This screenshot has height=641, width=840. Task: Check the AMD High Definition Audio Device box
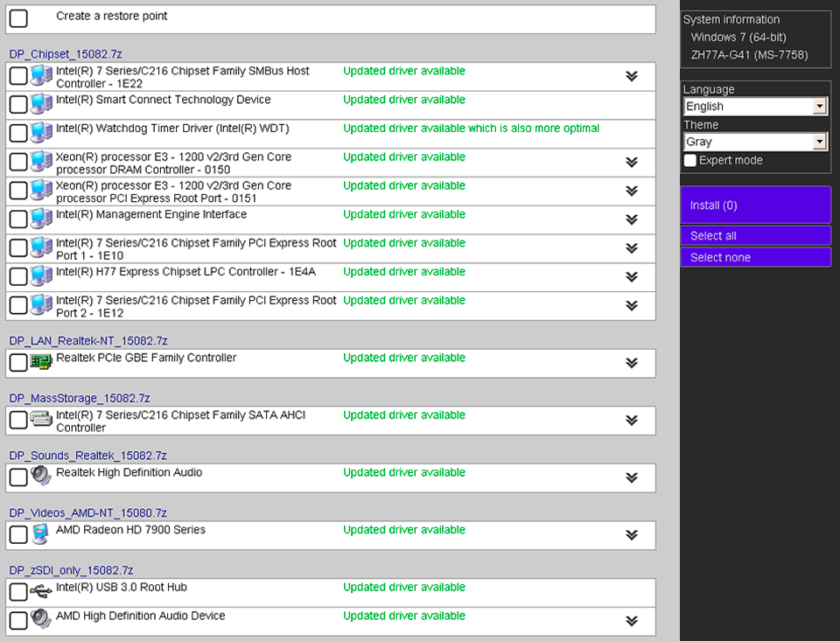(18, 621)
